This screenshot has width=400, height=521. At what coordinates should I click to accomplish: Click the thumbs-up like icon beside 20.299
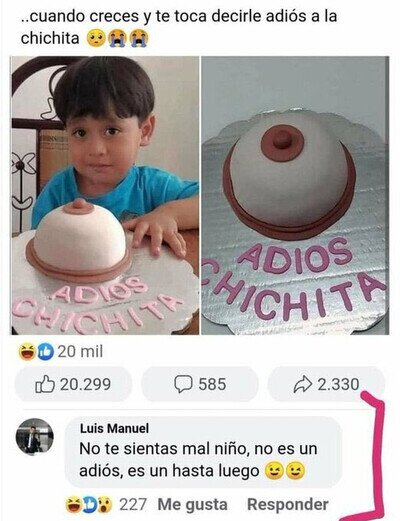[x=45, y=384]
